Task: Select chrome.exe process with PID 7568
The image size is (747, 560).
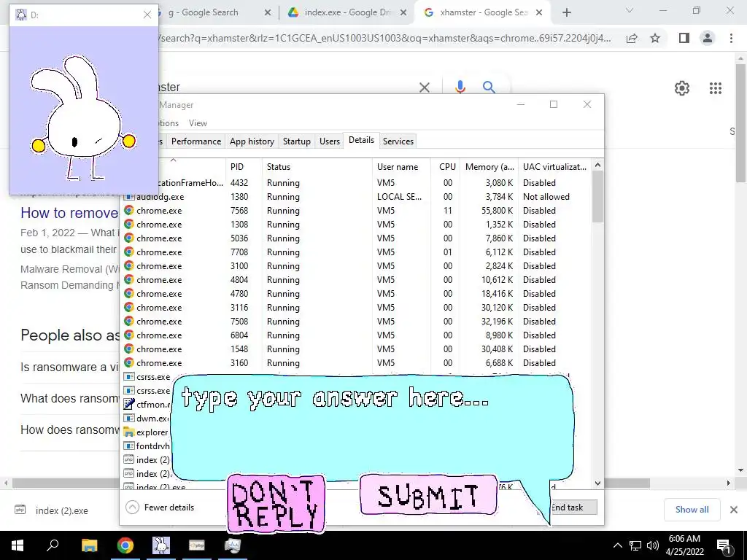Action: coord(357,211)
